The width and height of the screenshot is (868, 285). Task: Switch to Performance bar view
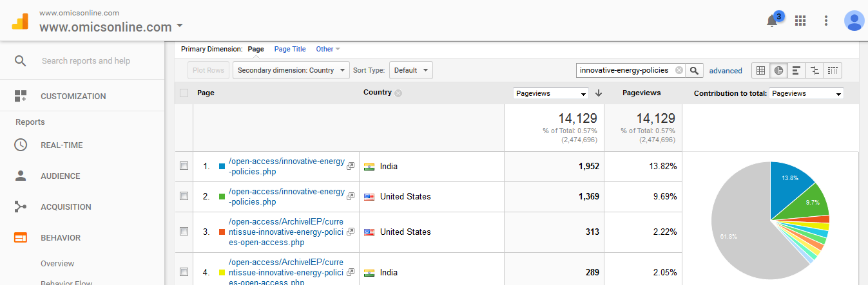(x=796, y=70)
